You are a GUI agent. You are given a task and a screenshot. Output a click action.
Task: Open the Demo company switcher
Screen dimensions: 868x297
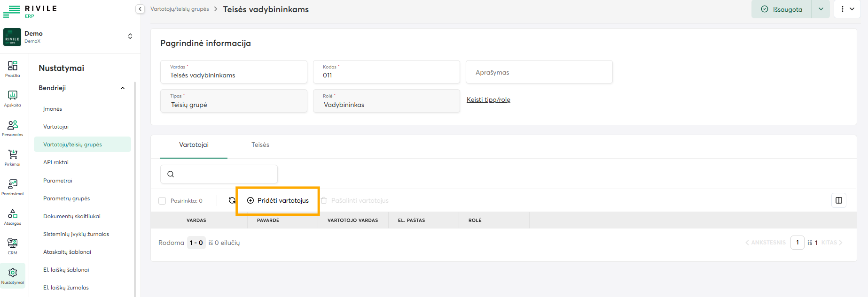tap(130, 37)
